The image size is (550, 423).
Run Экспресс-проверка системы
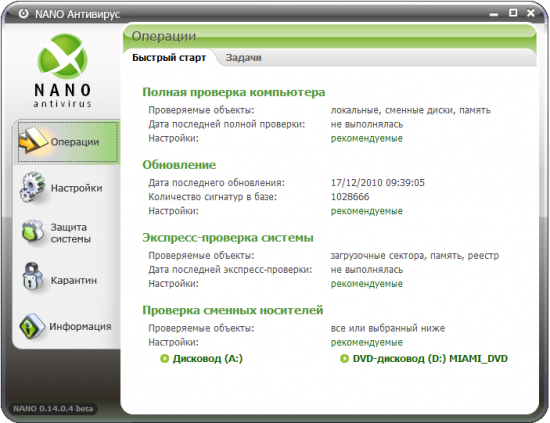tap(228, 238)
